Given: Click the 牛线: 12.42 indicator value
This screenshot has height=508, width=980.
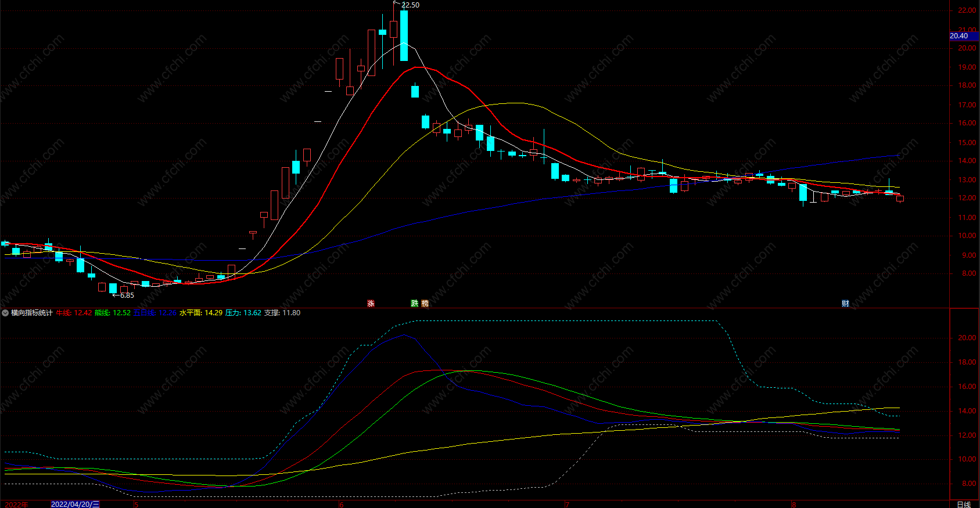Looking at the screenshot, I should (x=74, y=313).
